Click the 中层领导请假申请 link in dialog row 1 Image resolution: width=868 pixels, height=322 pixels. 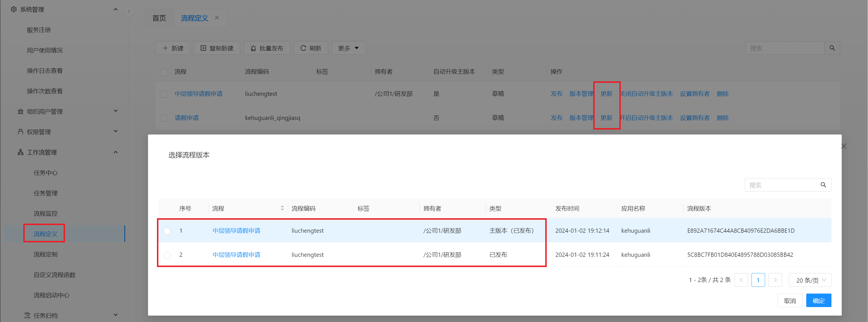pos(236,230)
